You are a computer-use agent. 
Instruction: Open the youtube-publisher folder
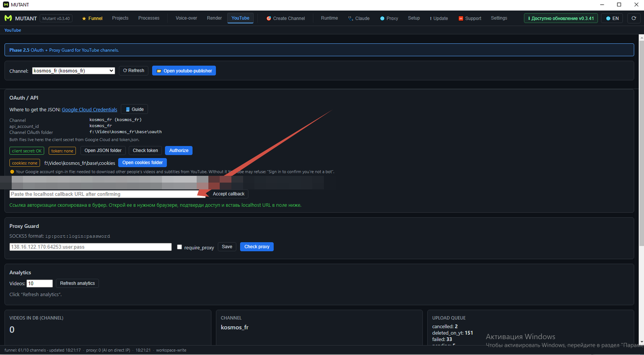[x=184, y=71]
